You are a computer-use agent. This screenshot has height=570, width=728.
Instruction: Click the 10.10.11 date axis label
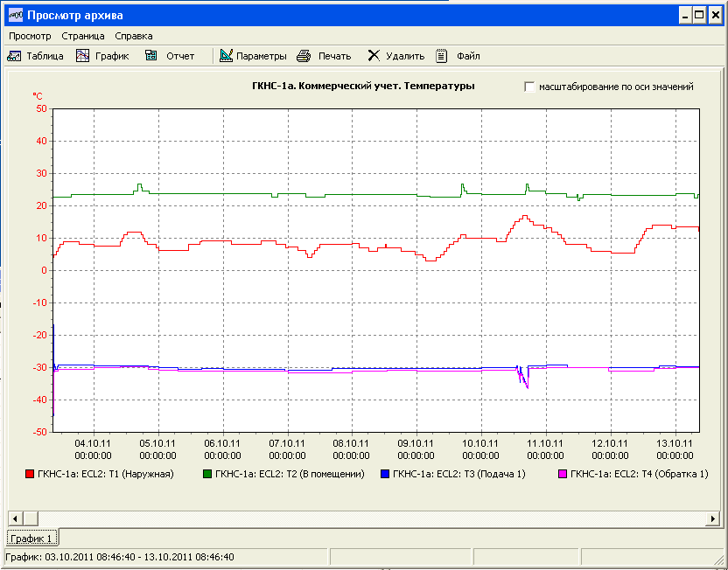[480, 444]
